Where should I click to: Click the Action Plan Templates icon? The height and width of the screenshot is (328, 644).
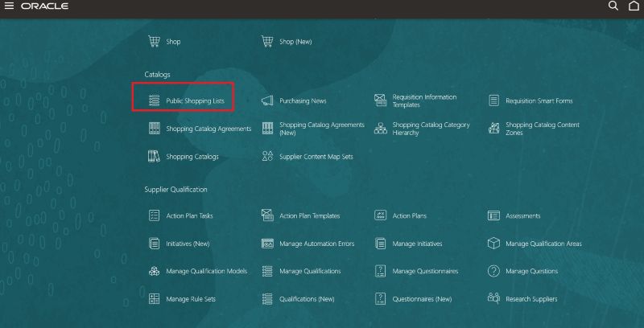267,215
